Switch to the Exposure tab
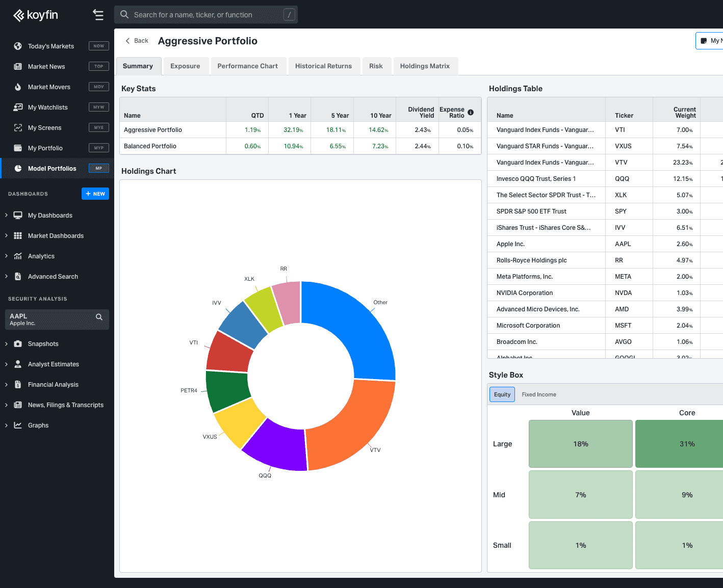Screen dimensions: 723x588 185,66
